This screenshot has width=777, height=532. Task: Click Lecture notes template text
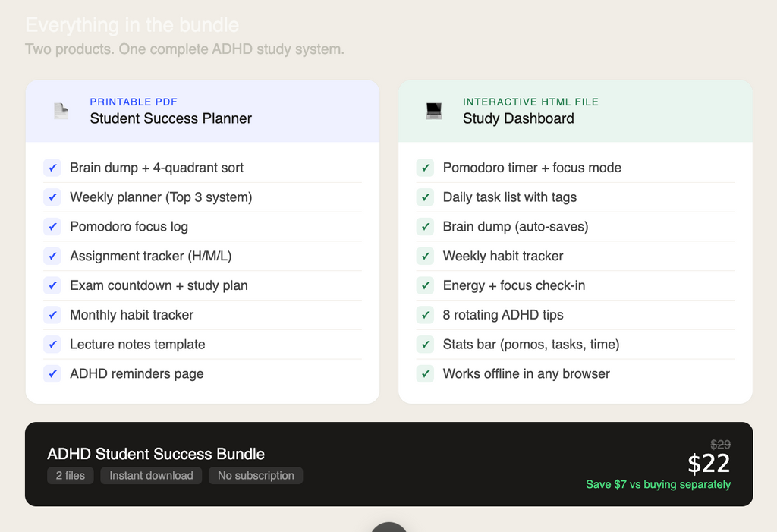[x=137, y=345]
